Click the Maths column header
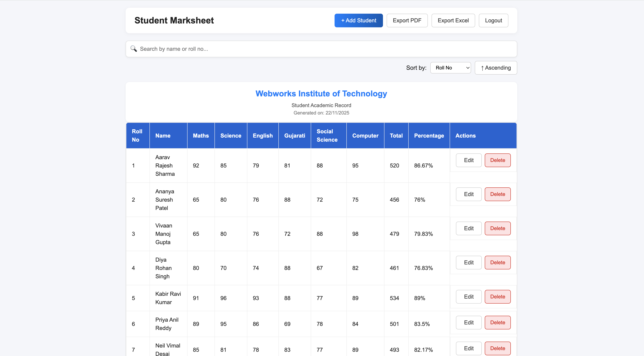The image size is (644, 356). [201, 135]
